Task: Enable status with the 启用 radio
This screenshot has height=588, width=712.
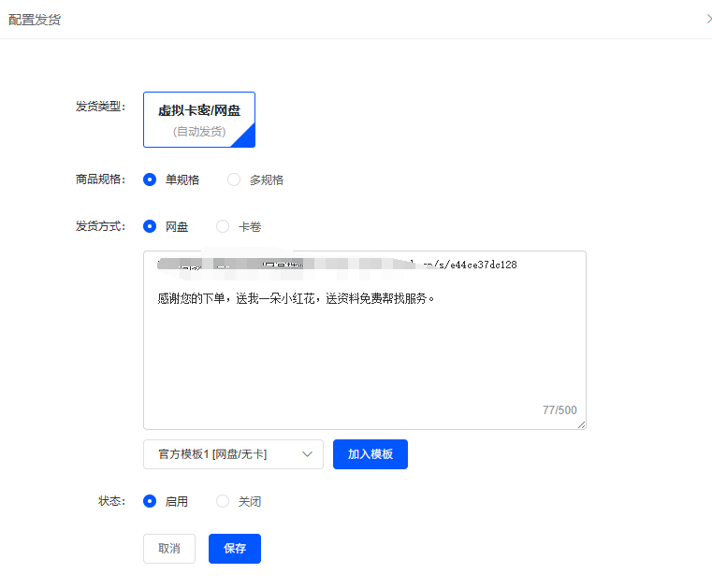Action: [150, 501]
